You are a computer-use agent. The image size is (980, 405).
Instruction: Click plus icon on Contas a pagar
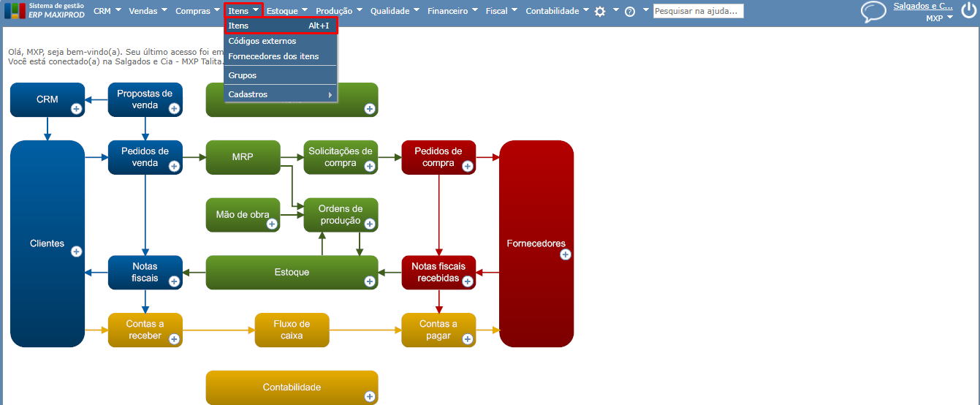(x=468, y=339)
